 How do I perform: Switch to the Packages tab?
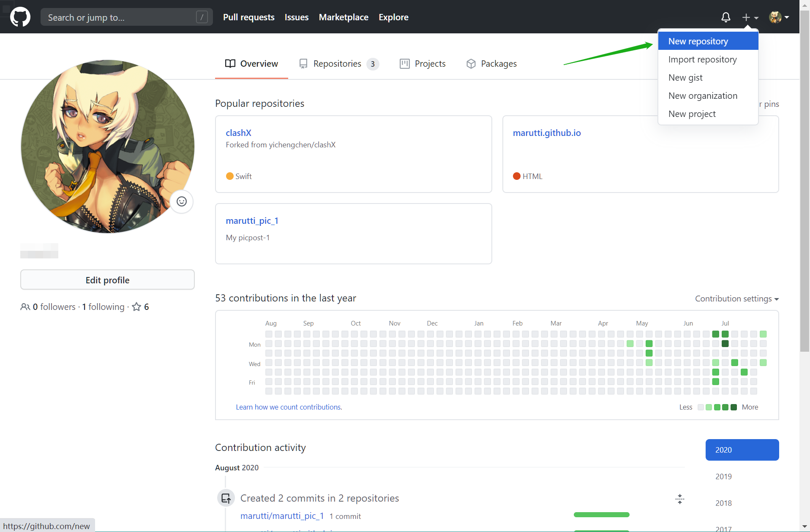491,64
